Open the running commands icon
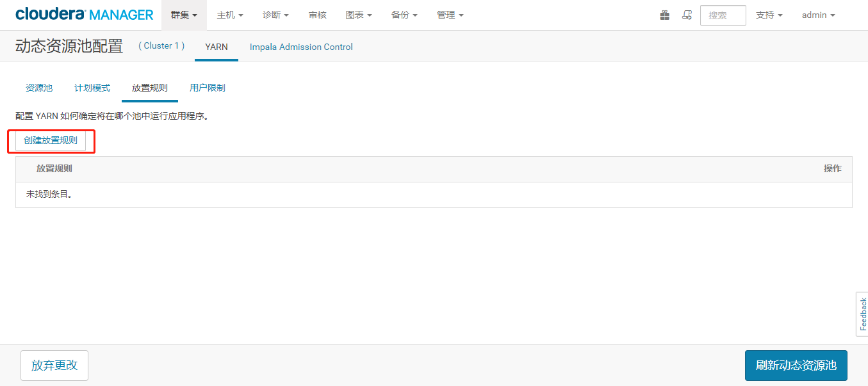Screen dimensions: 868x386 point(687,15)
